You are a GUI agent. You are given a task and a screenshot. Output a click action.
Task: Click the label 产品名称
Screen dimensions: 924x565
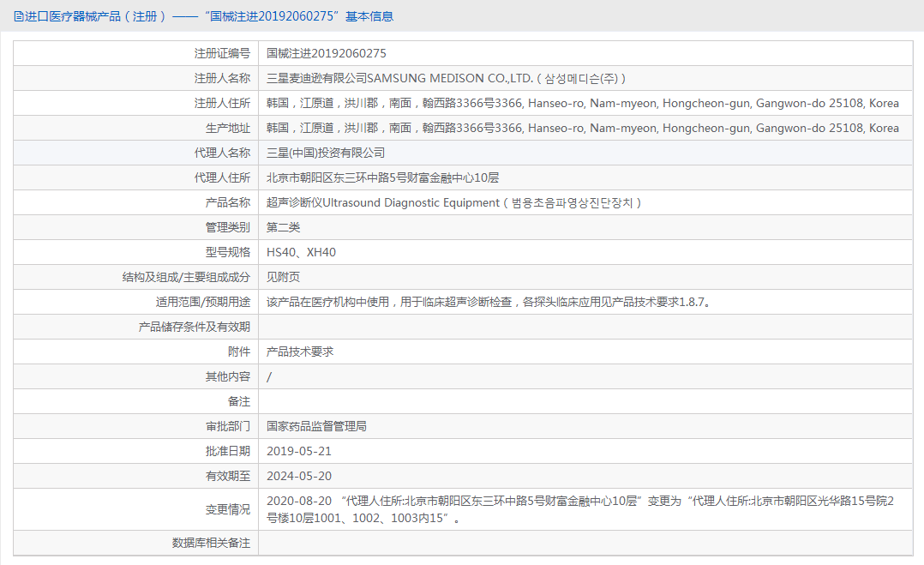click(x=227, y=202)
